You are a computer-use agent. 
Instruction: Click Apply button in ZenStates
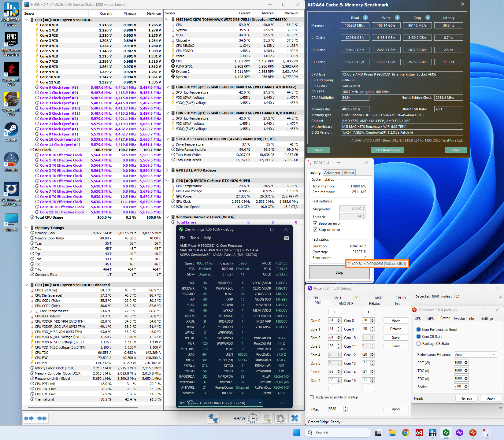tap(491, 398)
